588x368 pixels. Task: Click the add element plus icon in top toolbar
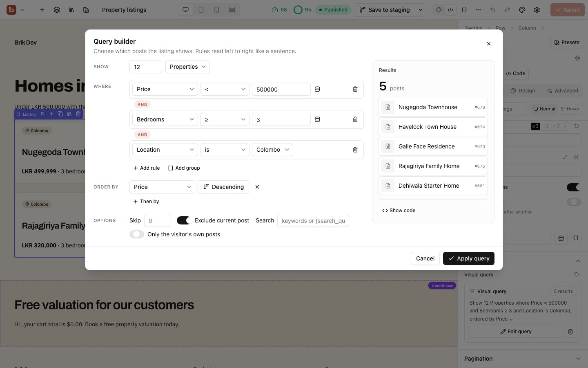click(x=42, y=10)
